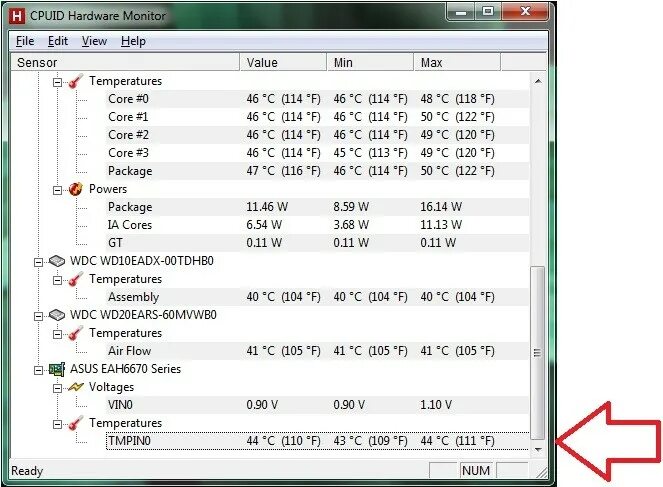Viewport: 663px width, 487px height.
Task: Click the WDC WD20EARS-60MVWB0 label
Action: click(x=143, y=315)
